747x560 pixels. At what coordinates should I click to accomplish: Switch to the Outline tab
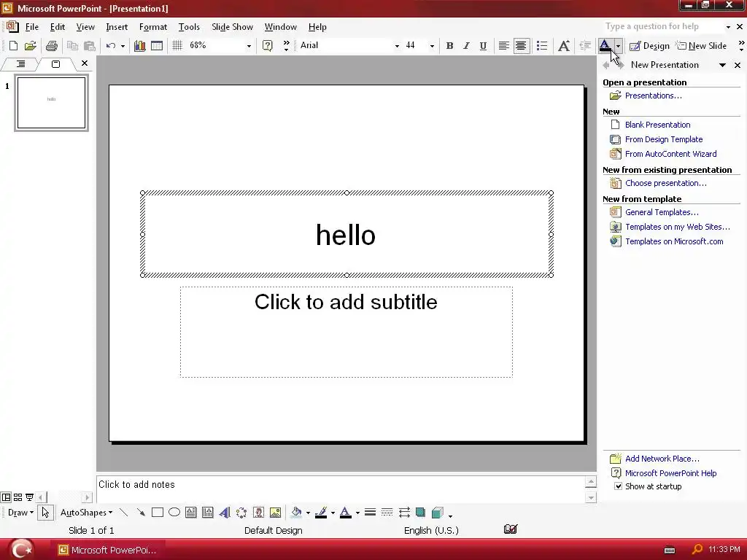coord(21,64)
